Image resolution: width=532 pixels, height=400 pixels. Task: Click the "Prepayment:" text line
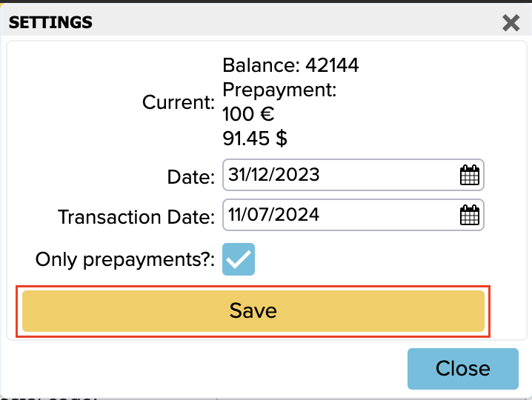click(279, 90)
